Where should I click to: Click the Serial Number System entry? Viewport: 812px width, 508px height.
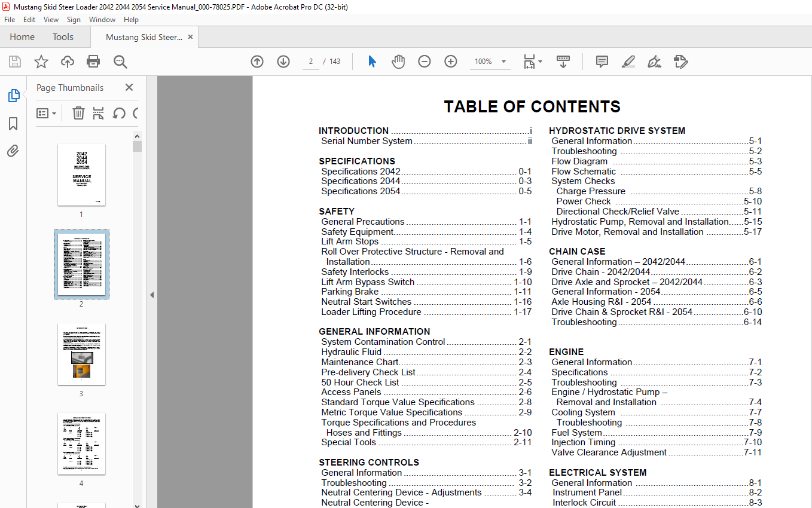426,141
